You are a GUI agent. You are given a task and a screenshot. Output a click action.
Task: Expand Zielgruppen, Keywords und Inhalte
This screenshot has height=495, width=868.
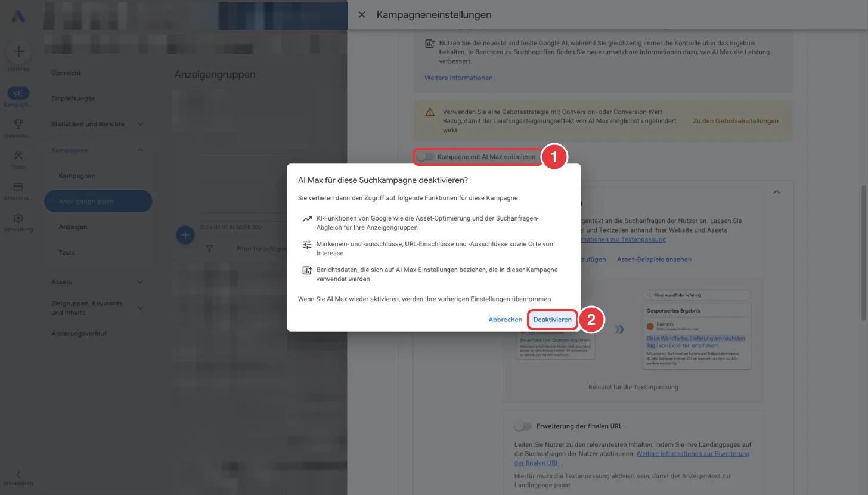point(141,308)
